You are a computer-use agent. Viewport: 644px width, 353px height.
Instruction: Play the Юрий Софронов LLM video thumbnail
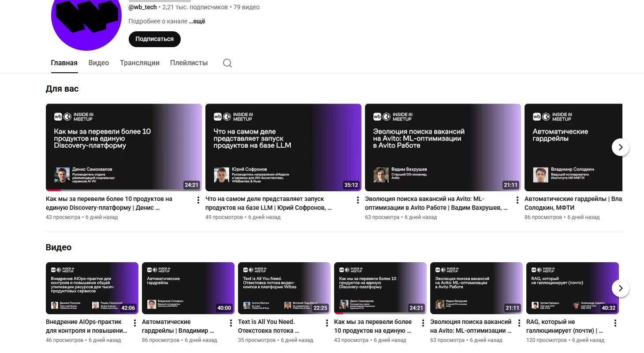283,147
